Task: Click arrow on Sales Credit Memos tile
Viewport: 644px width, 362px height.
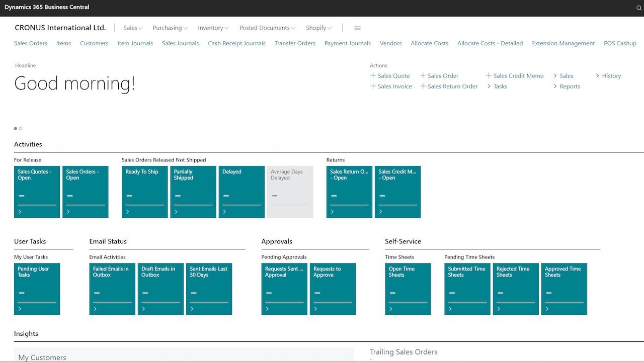Action: [381, 212]
